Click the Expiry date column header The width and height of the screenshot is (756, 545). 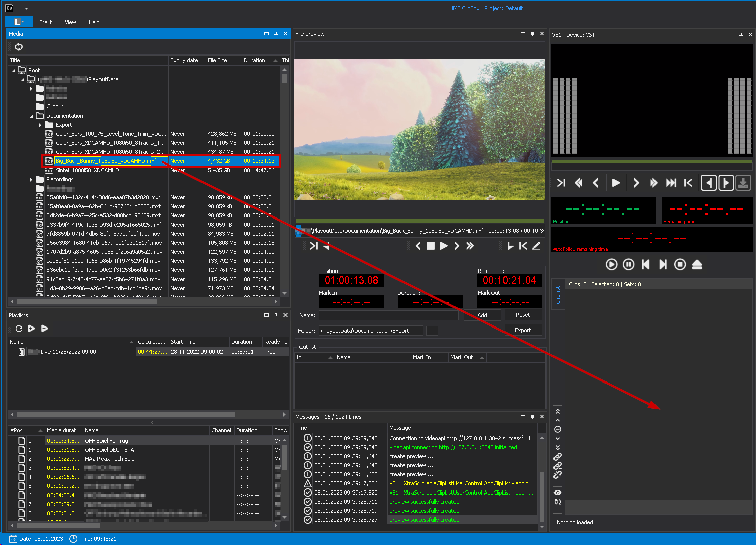click(x=187, y=60)
